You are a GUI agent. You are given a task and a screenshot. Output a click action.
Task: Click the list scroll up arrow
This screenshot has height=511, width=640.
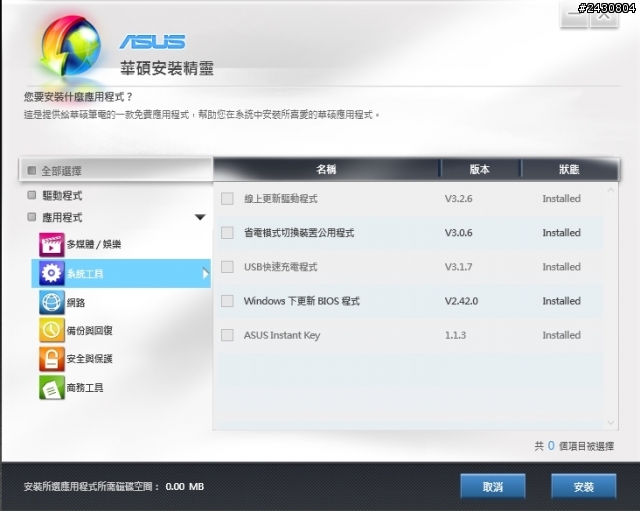(611, 190)
